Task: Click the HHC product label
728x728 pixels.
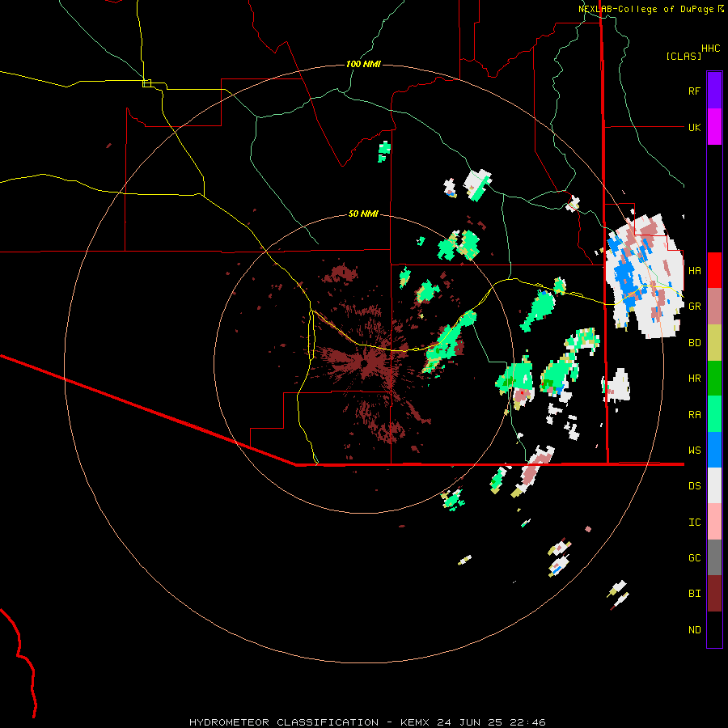Action: tap(710, 49)
